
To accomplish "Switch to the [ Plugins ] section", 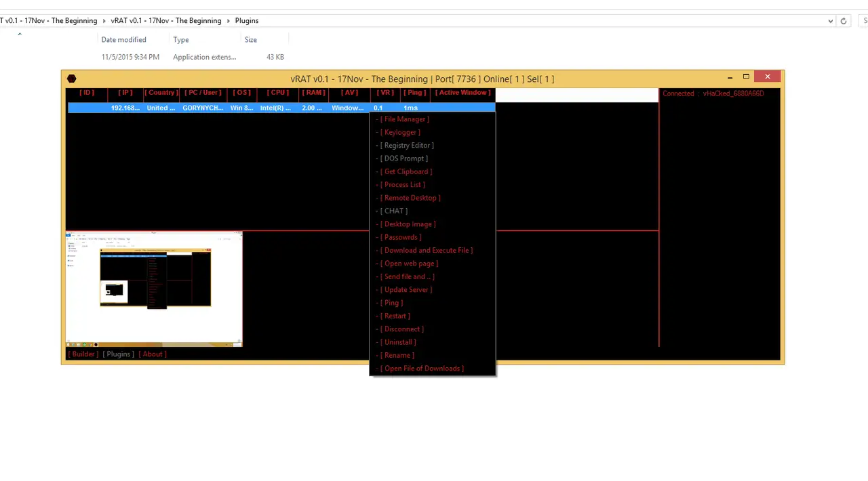I will pyautogui.click(x=118, y=354).
